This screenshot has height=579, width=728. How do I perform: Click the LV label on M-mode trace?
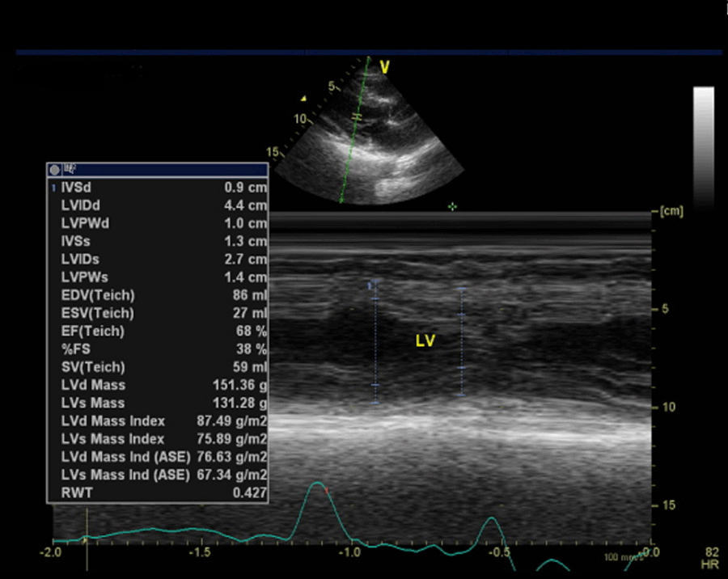[425, 341]
